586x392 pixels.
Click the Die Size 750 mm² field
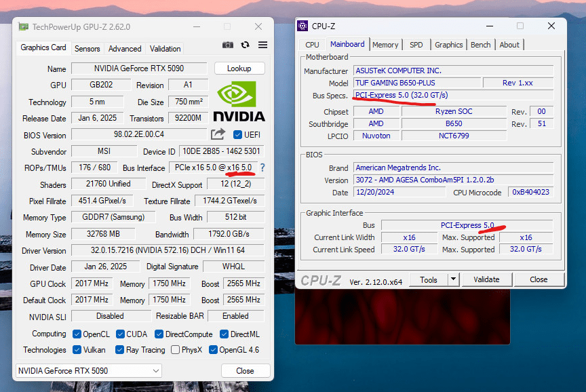click(188, 102)
